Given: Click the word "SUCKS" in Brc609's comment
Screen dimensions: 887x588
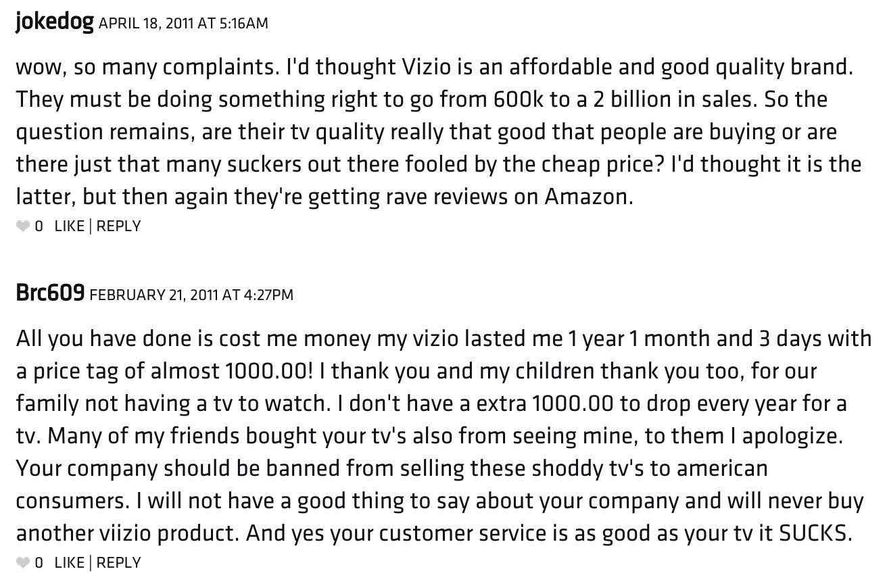Looking at the screenshot, I should pos(813,533).
